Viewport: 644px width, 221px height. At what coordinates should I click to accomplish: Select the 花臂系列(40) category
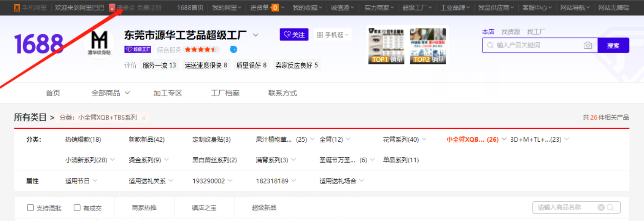coord(401,140)
